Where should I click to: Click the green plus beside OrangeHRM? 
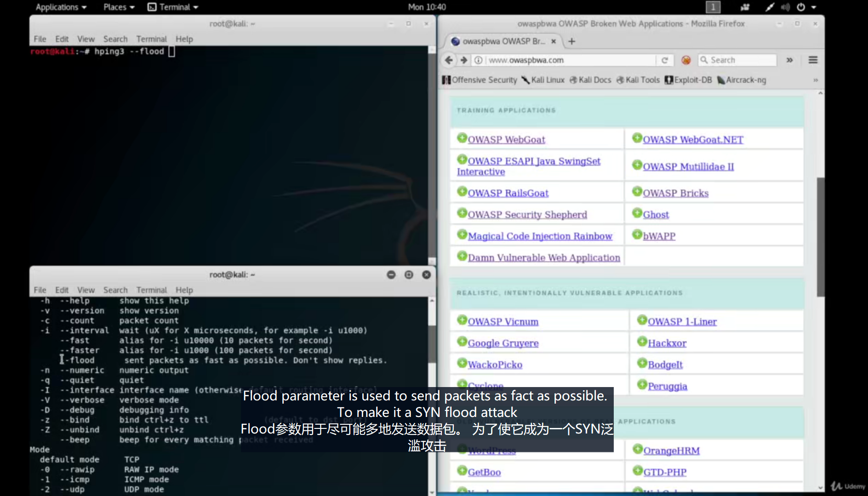(638, 449)
